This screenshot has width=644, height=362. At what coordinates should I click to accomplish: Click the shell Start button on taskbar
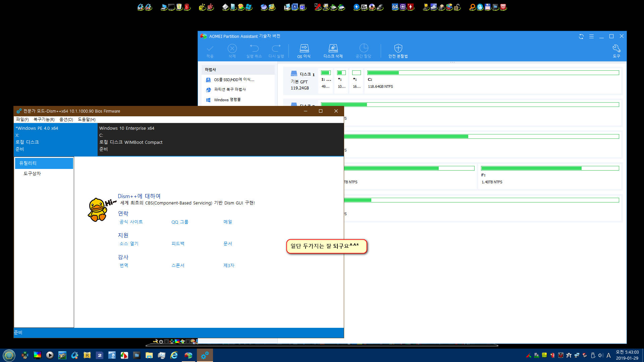tap(9, 355)
